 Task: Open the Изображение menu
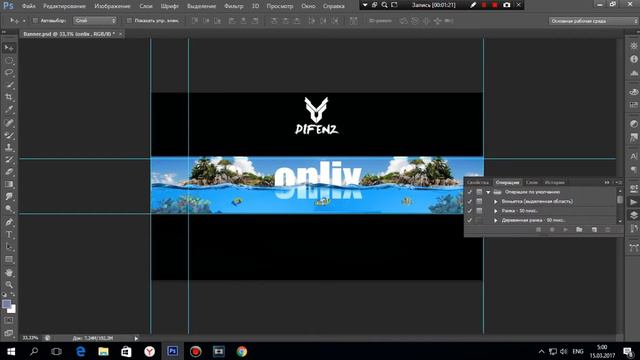pos(112,6)
